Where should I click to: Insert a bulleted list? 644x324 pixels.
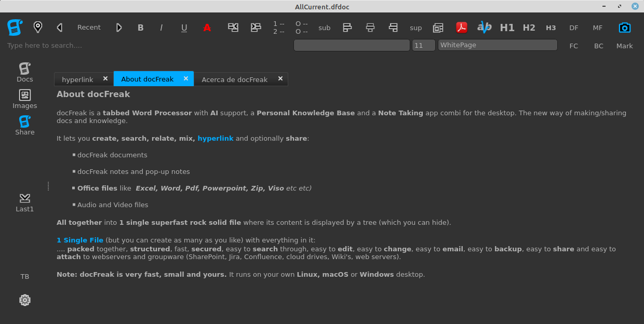301,28
